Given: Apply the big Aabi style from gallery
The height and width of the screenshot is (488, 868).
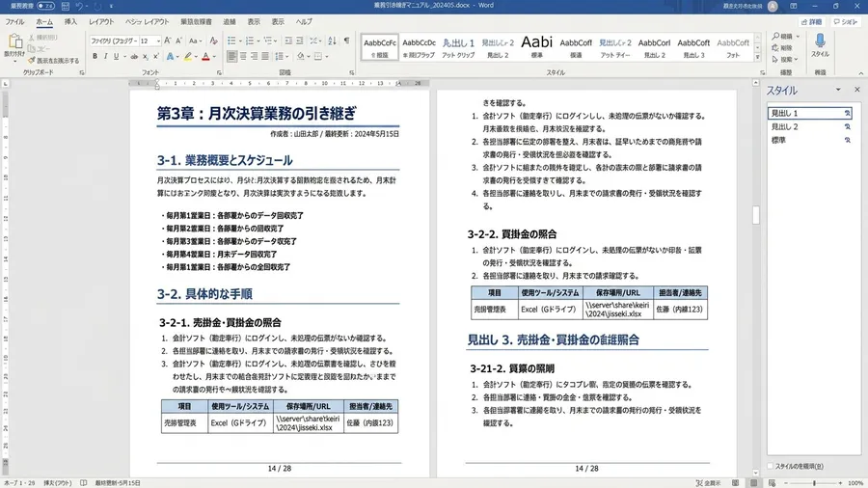Looking at the screenshot, I should [537, 46].
